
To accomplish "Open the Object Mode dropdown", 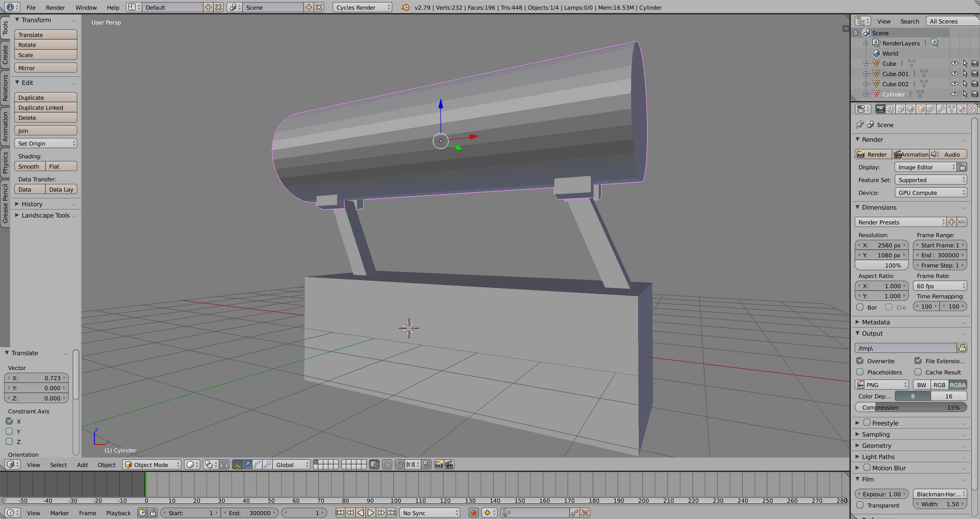I will 151,465.
